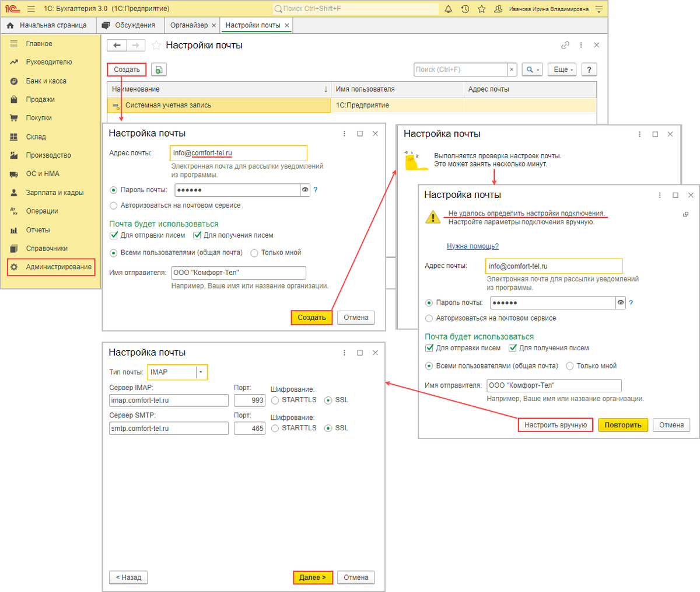Click Создать button in list toolbar
This screenshot has width=700, height=592.
[127, 69]
